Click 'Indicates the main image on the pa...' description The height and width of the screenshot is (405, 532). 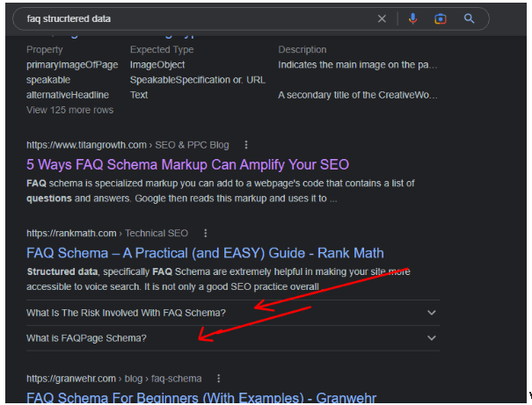pyautogui.click(x=358, y=65)
